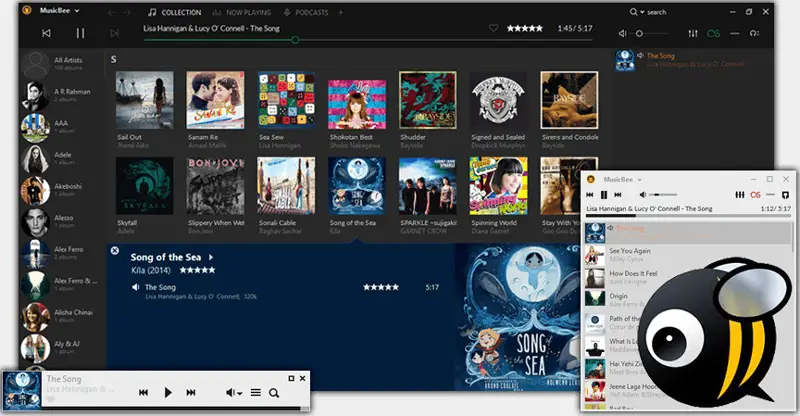The height and width of the screenshot is (416, 800).
Task: Search from the bottom mini player
Action: coord(274,393)
